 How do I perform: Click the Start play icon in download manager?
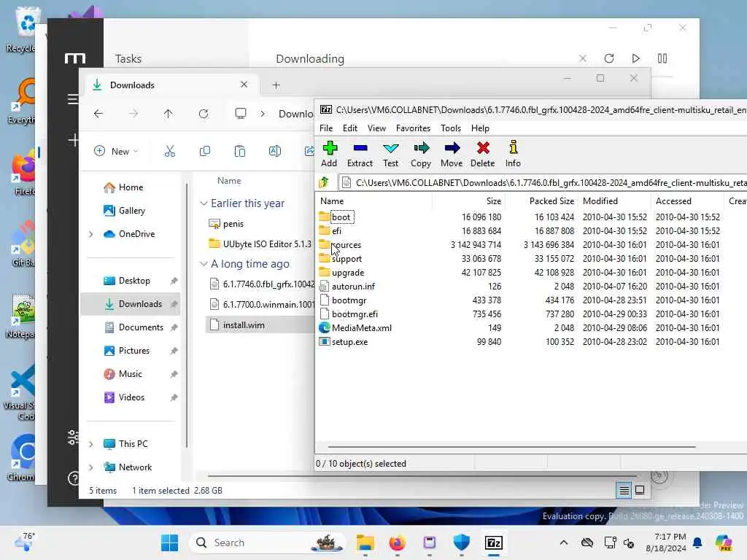(x=635, y=58)
